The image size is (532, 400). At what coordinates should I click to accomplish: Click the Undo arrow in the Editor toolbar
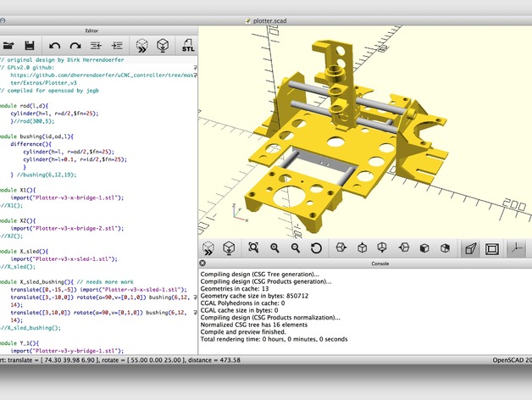[x=55, y=45]
